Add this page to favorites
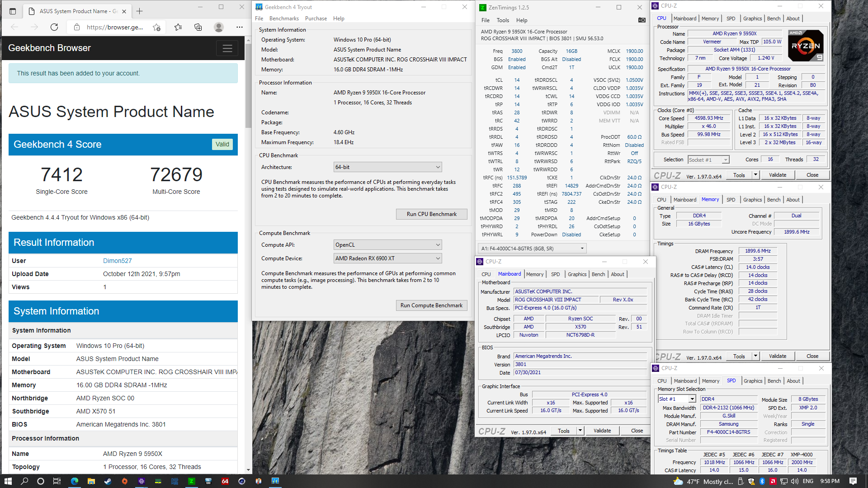The height and width of the screenshot is (488, 868). pyautogui.click(x=156, y=27)
